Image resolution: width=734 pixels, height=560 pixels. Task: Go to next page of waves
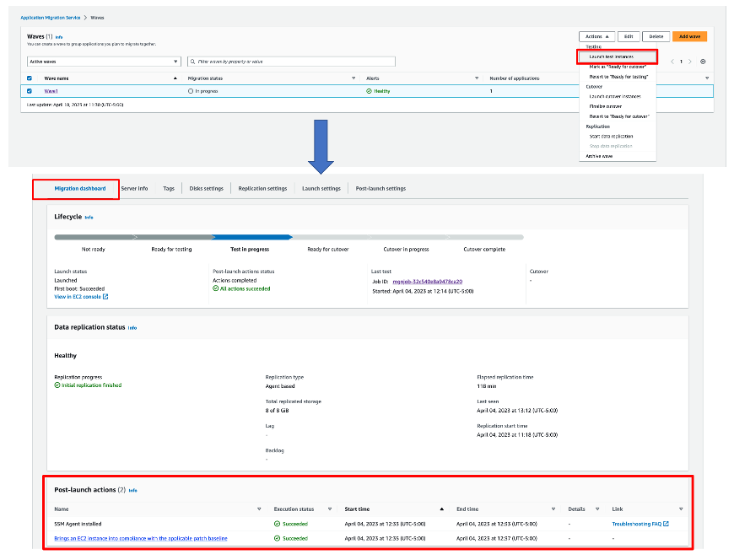click(690, 62)
